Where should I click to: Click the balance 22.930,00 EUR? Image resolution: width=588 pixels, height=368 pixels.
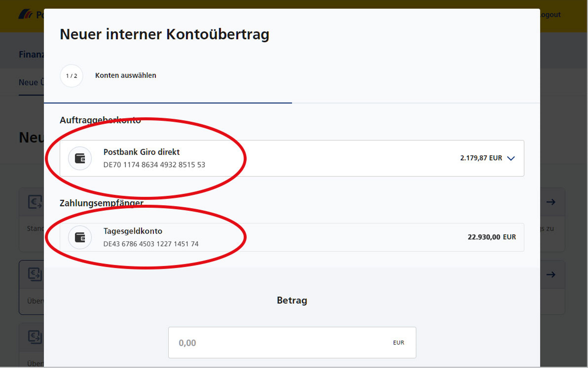click(492, 237)
